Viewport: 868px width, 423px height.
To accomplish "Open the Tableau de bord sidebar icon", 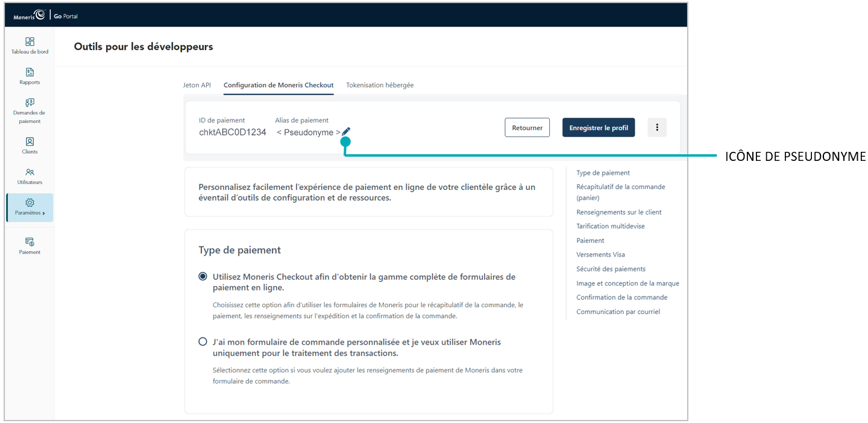I will tap(30, 42).
